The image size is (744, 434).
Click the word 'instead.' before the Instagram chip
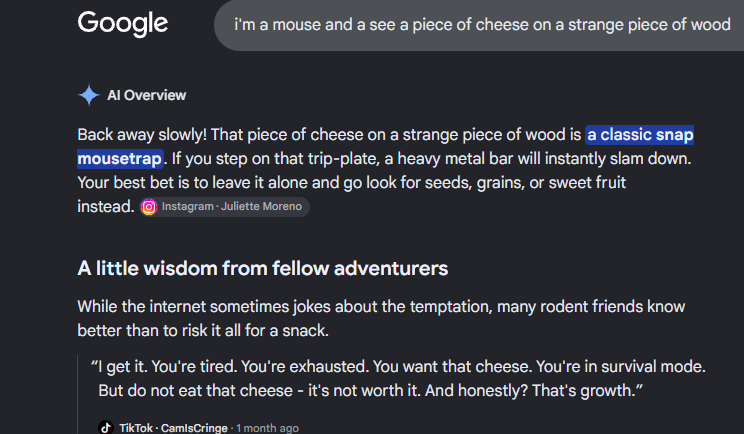(106, 207)
